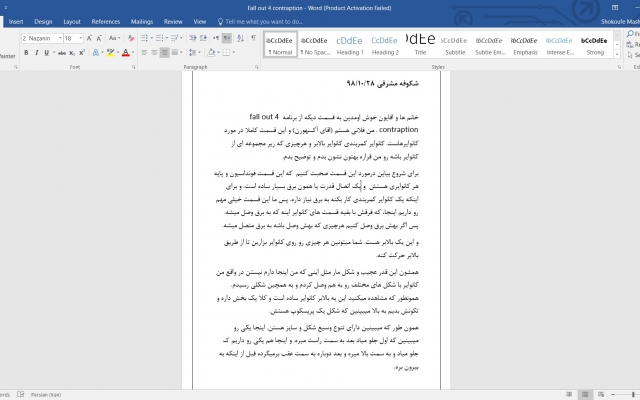Align the paragraph to the left
Image resolution: width=640 pixels, height=400 pixels.
tap(144, 53)
